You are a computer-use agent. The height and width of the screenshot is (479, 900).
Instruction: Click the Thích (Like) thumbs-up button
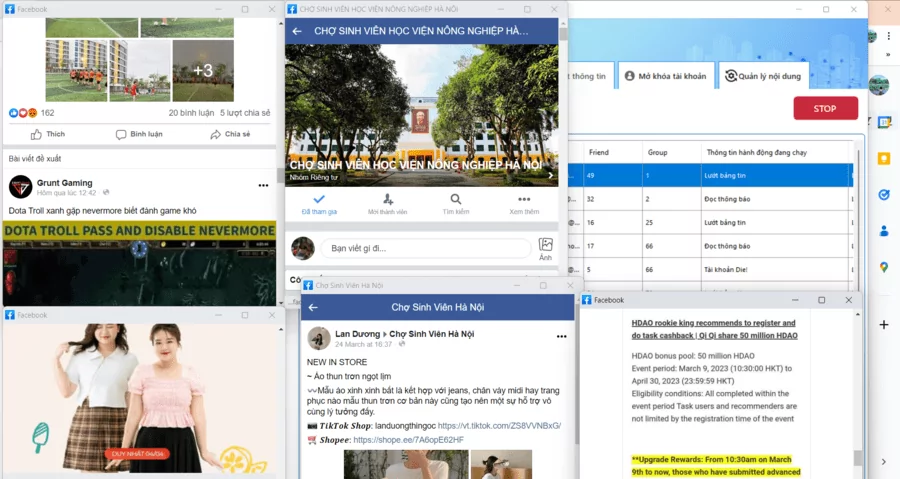[x=48, y=134]
